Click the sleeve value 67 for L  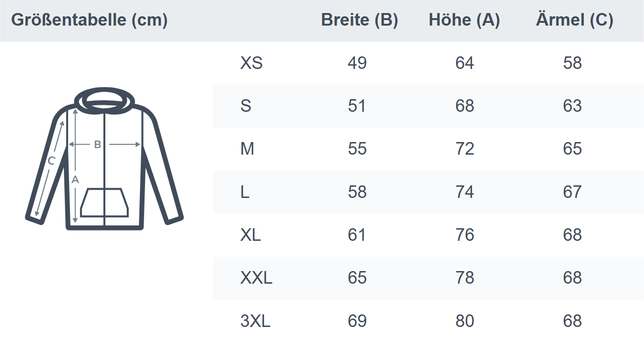[572, 192]
